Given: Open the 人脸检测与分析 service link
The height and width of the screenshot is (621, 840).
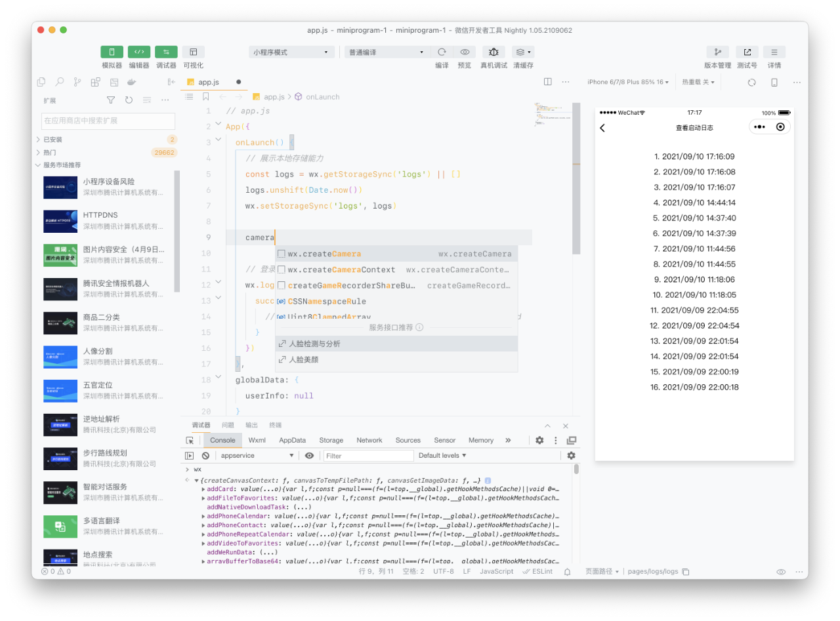Looking at the screenshot, I should pyautogui.click(x=396, y=344).
